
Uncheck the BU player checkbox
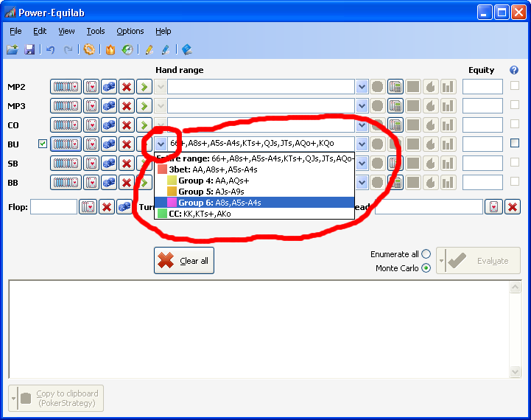pyautogui.click(x=42, y=144)
